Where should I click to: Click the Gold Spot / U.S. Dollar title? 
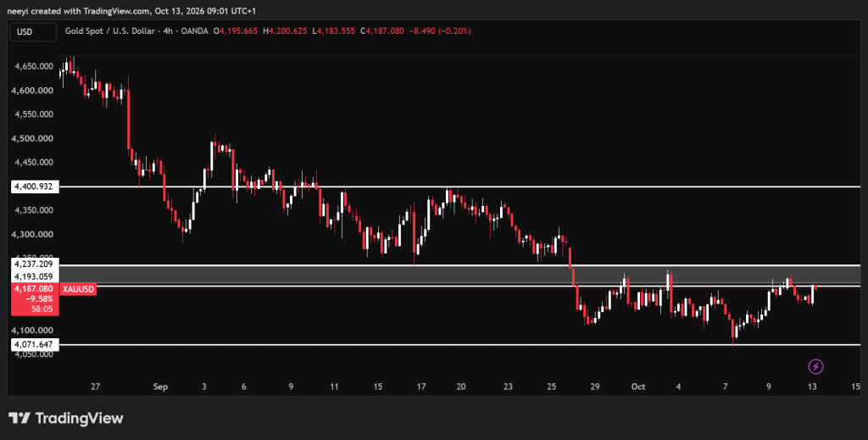(x=109, y=31)
